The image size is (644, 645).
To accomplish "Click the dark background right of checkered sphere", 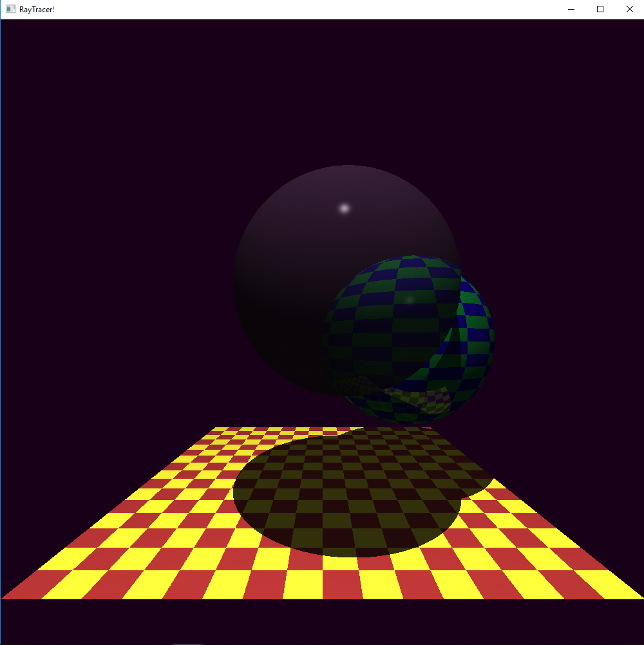I will coord(567,322).
